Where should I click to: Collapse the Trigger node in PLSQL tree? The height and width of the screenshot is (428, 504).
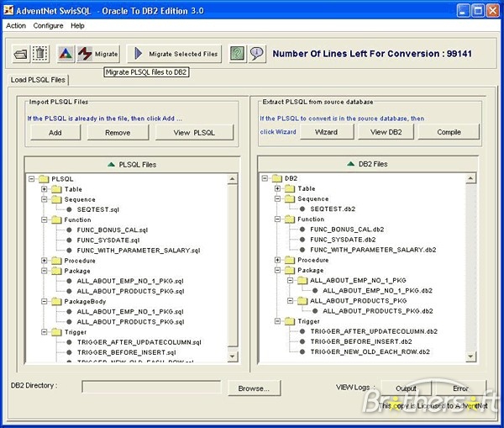pyautogui.click(x=45, y=332)
